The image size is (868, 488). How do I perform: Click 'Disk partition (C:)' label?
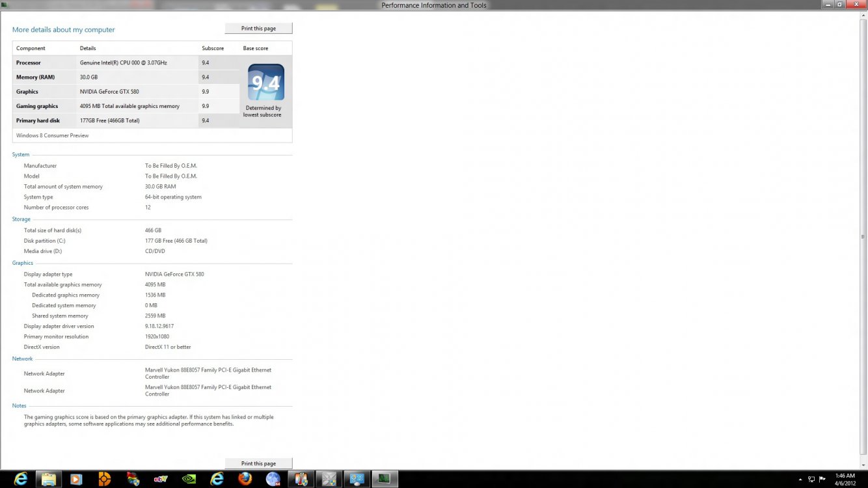click(45, 241)
